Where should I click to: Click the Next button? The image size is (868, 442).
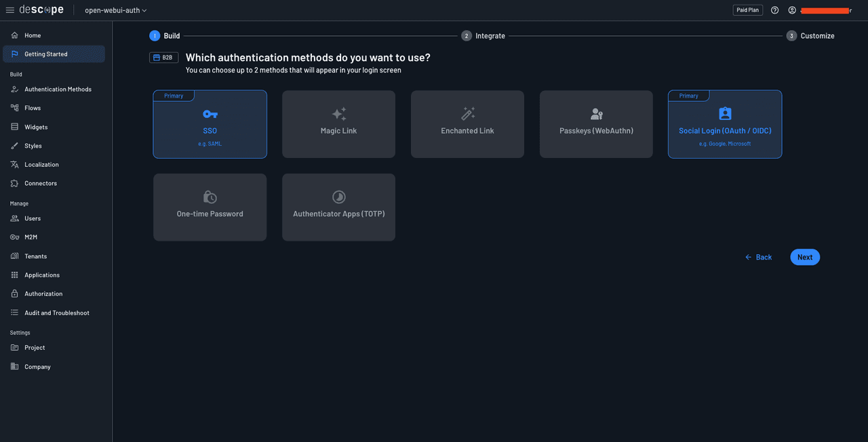(804, 257)
